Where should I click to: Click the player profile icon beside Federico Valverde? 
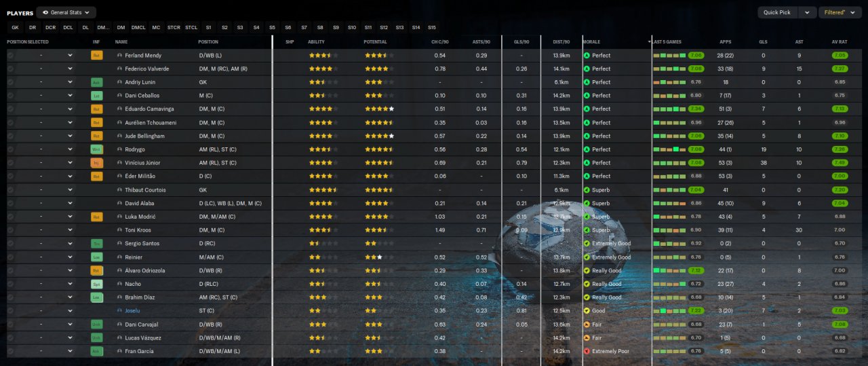coord(120,69)
